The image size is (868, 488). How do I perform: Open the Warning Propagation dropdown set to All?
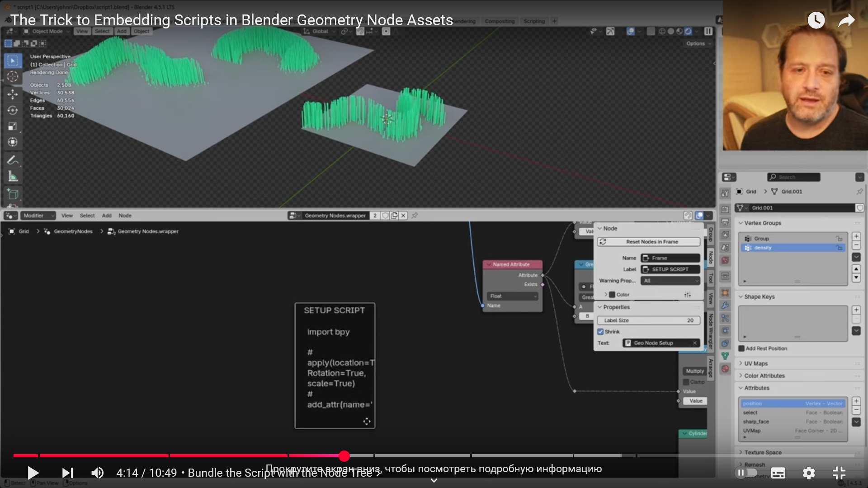point(670,281)
